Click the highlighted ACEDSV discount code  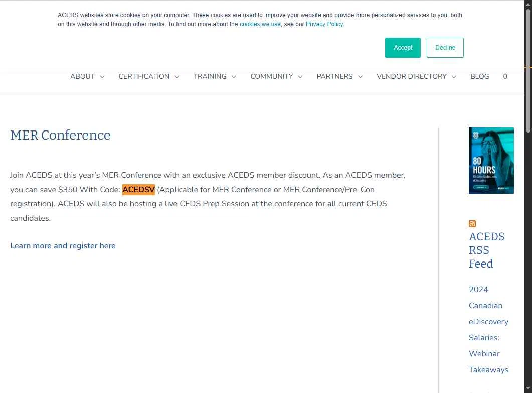pos(138,190)
